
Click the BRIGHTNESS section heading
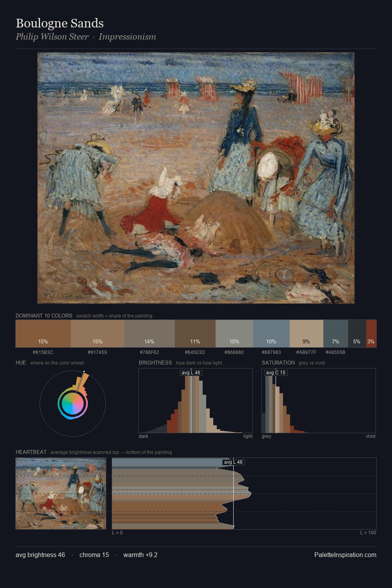(155, 363)
